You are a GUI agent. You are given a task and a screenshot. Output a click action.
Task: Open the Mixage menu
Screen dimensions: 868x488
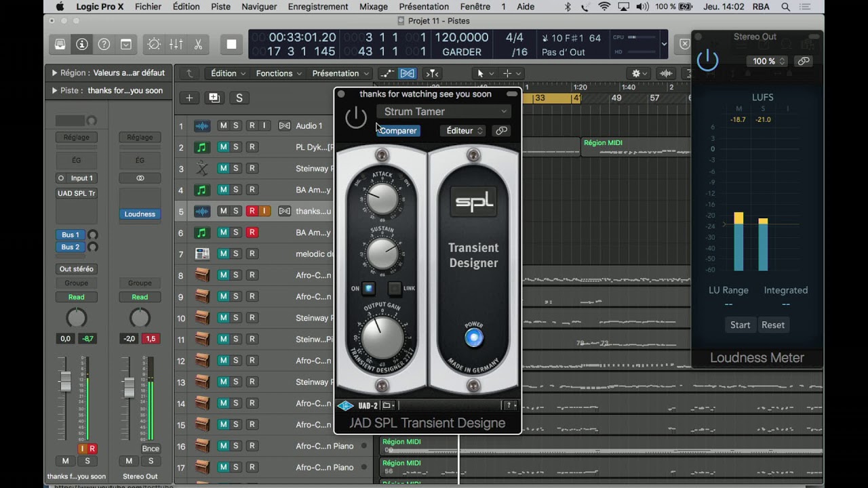pyautogui.click(x=374, y=7)
